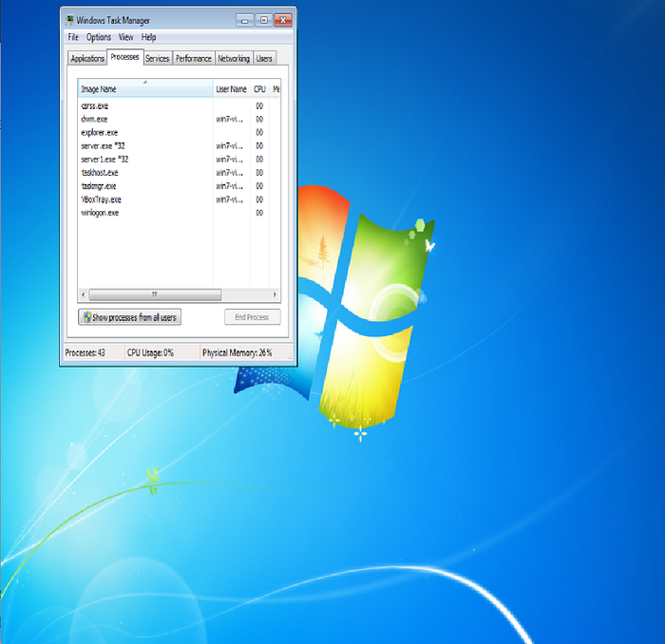The height and width of the screenshot is (644, 665).
Task: Click the Processes: 43 status text
Action: tap(85, 352)
